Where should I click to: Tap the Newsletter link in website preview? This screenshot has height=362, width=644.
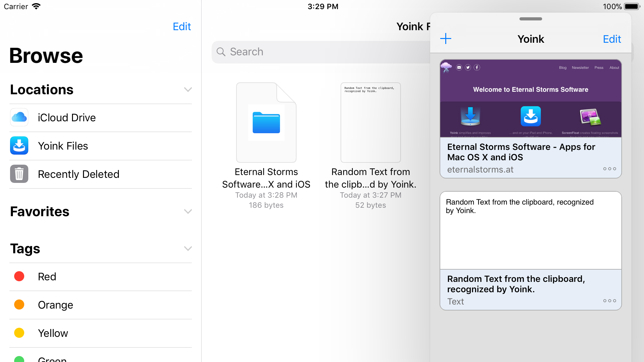tap(580, 68)
